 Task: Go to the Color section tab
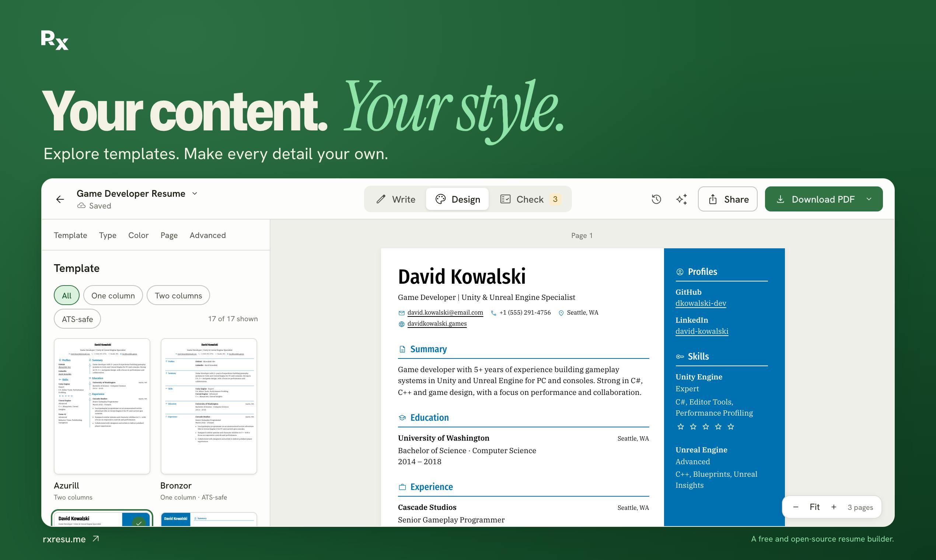coord(139,235)
